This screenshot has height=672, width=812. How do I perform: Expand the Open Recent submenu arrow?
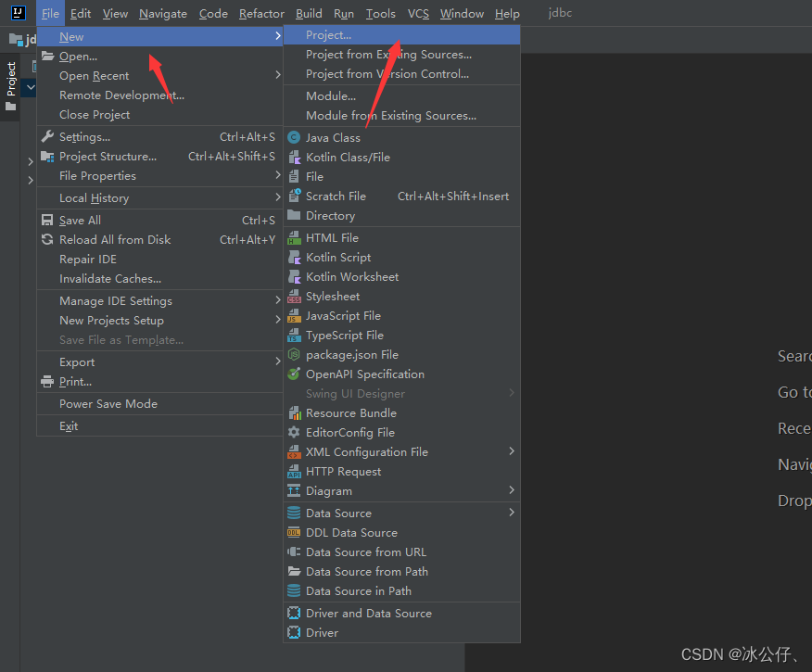tap(278, 75)
